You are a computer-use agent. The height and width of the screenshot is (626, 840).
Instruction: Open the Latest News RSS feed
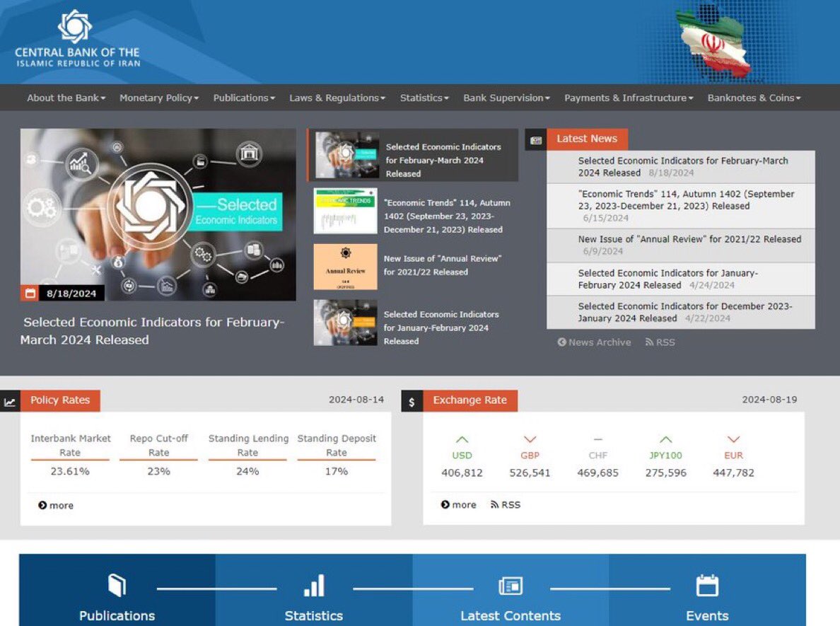(x=660, y=342)
